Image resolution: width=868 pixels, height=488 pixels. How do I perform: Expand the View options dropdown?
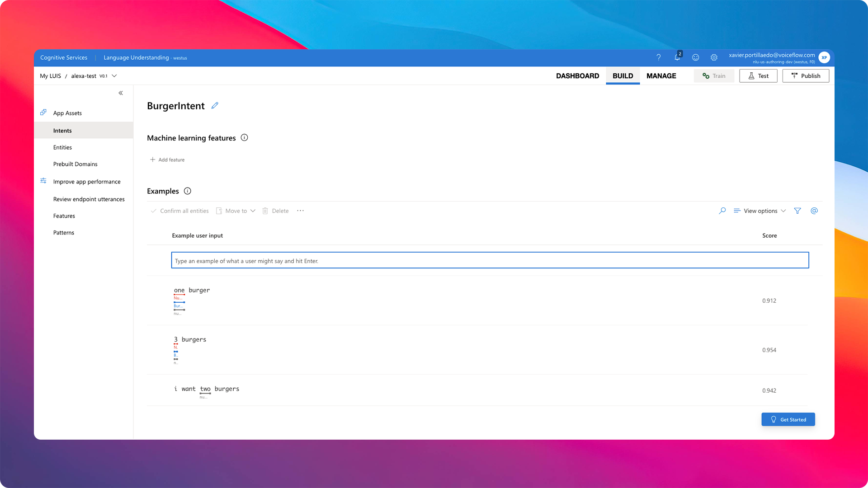(x=759, y=211)
